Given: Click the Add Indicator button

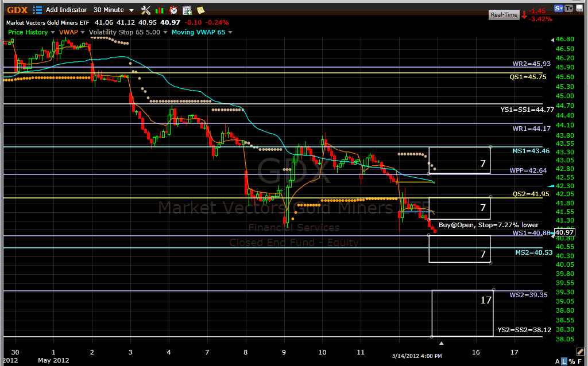Looking at the screenshot, I should click(x=67, y=10).
